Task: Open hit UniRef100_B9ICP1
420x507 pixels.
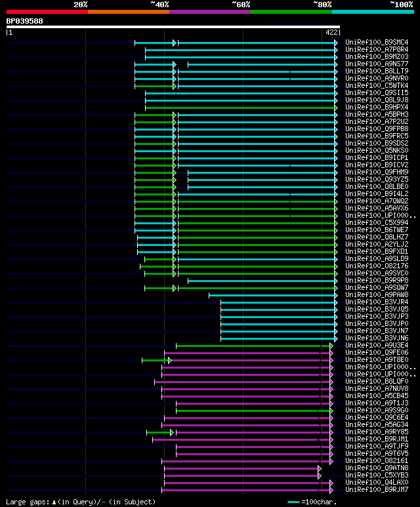Action: point(377,158)
